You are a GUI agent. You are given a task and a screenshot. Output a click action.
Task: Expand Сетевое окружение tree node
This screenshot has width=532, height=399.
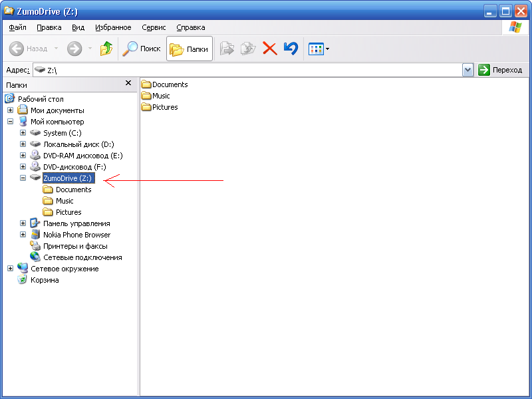coord(10,269)
